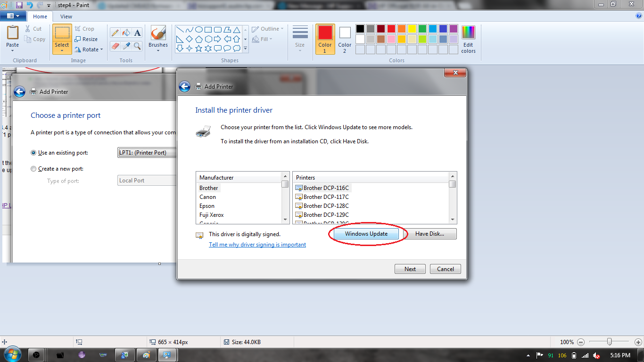Screen dimensions: 644x362
Task: Open the Select options dropdown arrow
Action: [62, 50]
